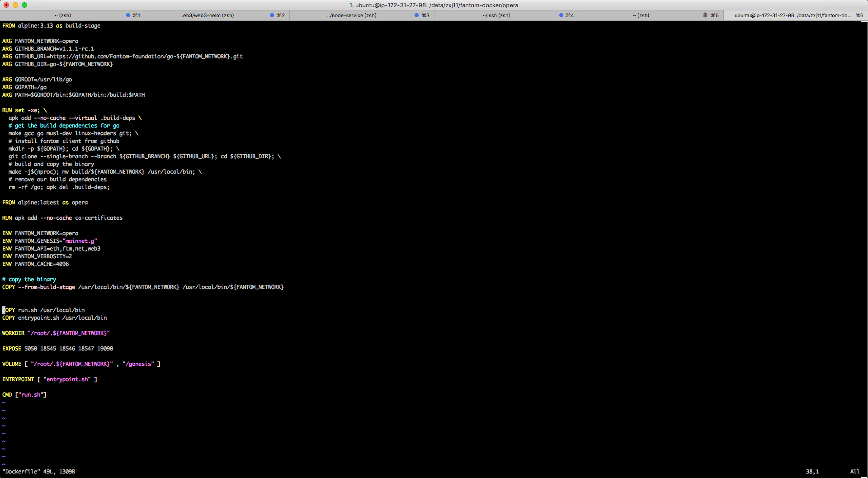Click the activity indicator on the web3-helm tab
Viewport: 868px width, 478px height.
(271, 15)
